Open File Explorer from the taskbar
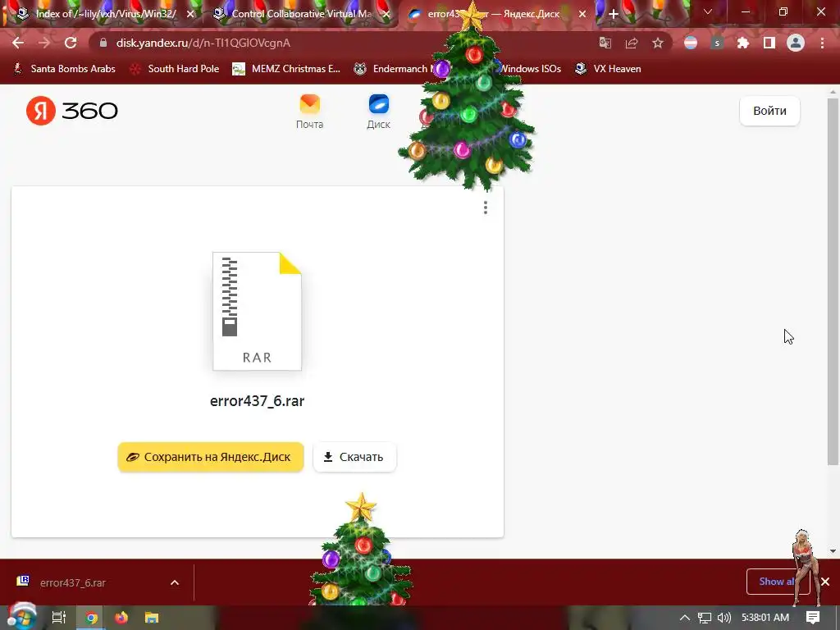The image size is (840, 630). click(x=152, y=618)
